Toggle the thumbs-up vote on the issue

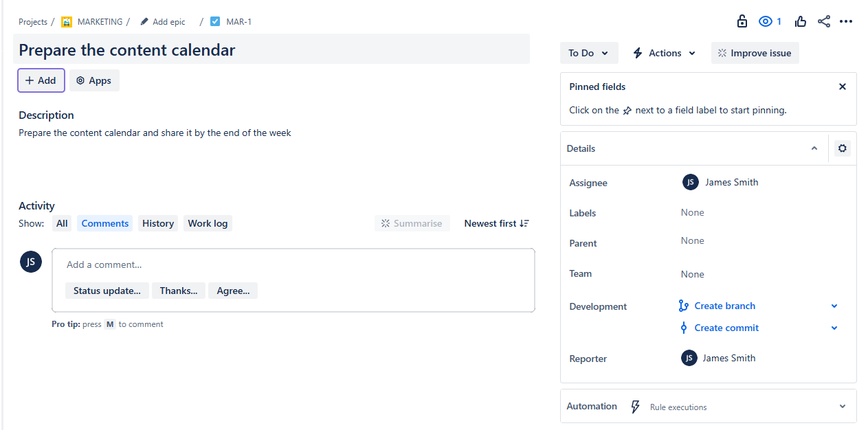(x=801, y=21)
